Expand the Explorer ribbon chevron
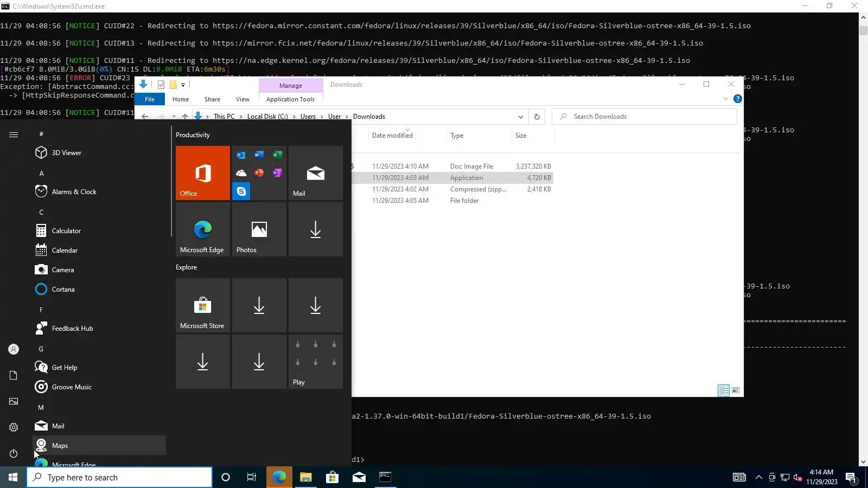This screenshot has width=868, height=488. click(725, 99)
